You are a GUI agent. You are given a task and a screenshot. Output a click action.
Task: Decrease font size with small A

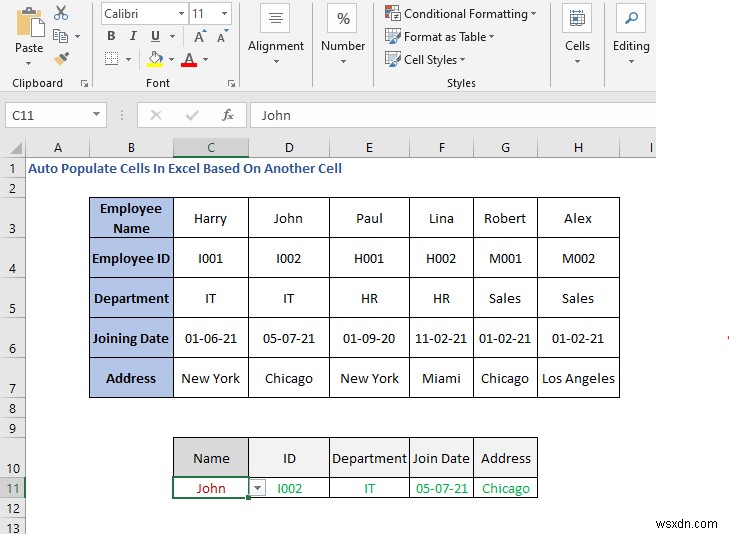pos(222,36)
